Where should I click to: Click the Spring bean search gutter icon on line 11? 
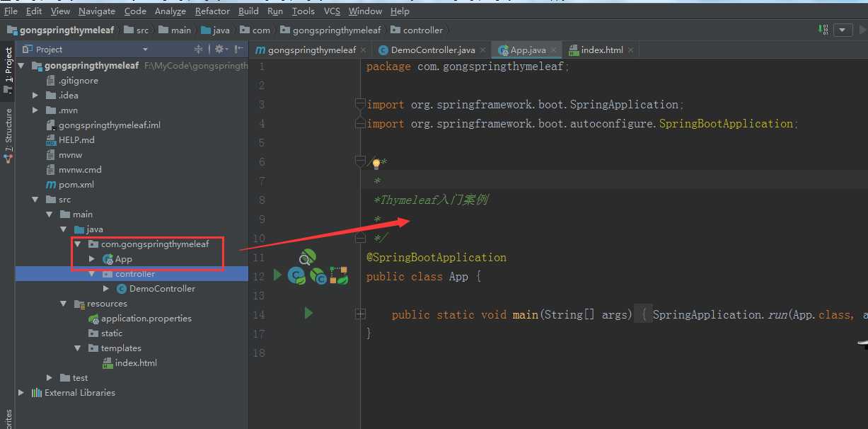coord(308,256)
